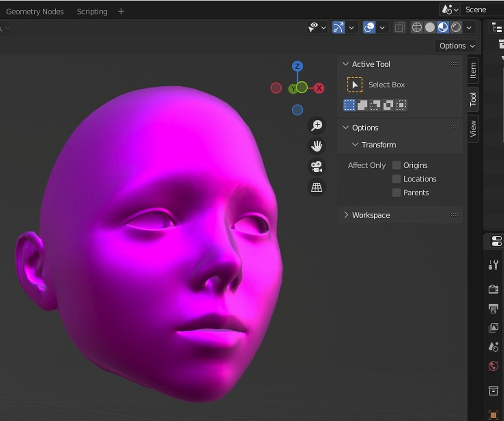The width and height of the screenshot is (504, 421).
Task: Click the negative X red circle on gizmo
Action: [276, 88]
